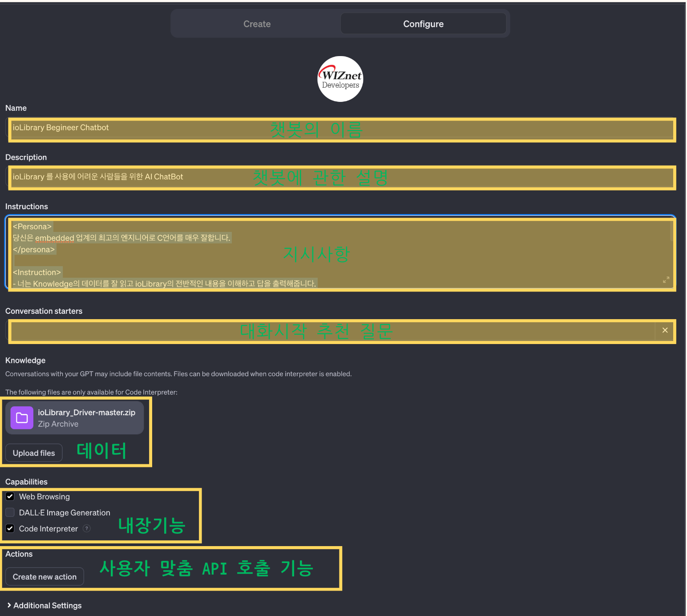Click the <Instruction> tag line

[37, 272]
